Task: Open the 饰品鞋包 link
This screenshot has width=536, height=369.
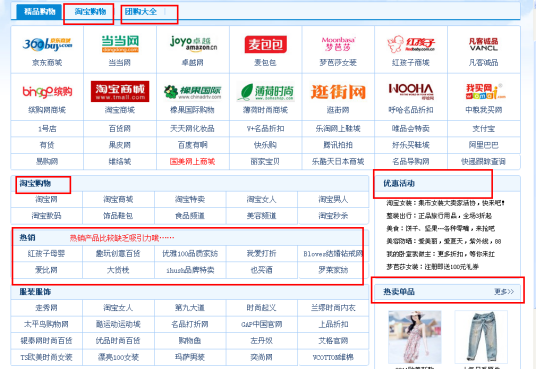Action: [118, 215]
